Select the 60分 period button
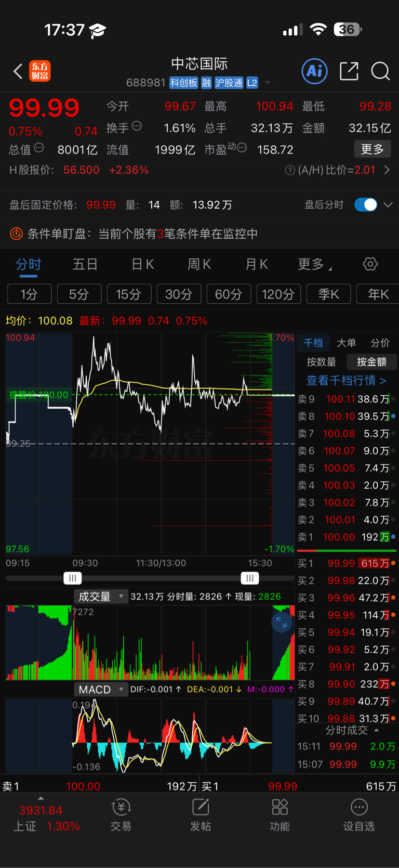 click(229, 294)
